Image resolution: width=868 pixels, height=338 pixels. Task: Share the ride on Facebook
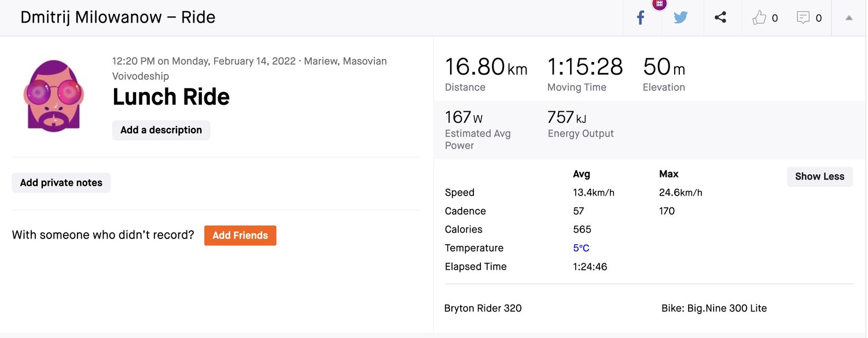[641, 18]
